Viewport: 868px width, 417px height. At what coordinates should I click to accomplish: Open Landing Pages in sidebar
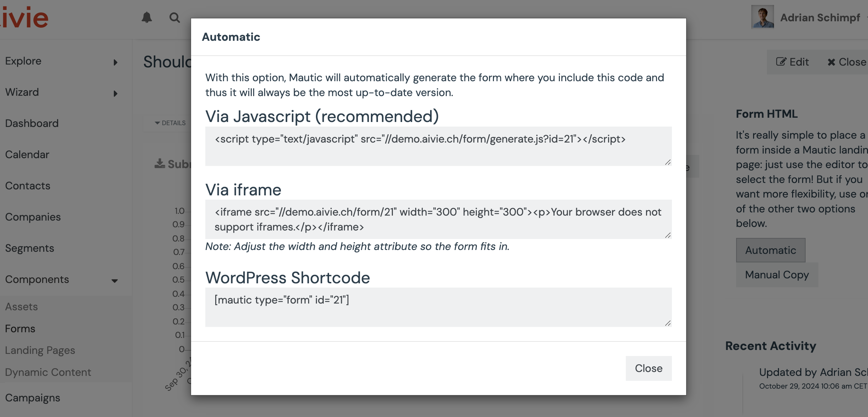pos(40,350)
